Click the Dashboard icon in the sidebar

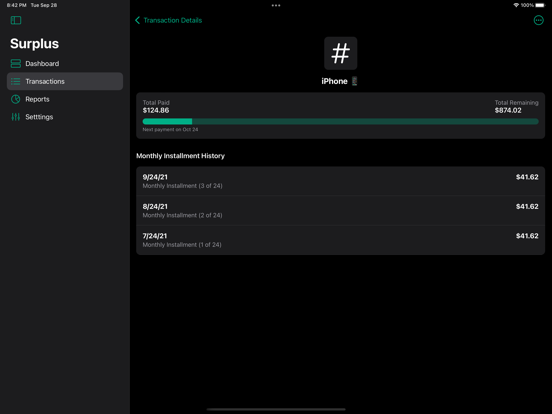[x=15, y=63]
